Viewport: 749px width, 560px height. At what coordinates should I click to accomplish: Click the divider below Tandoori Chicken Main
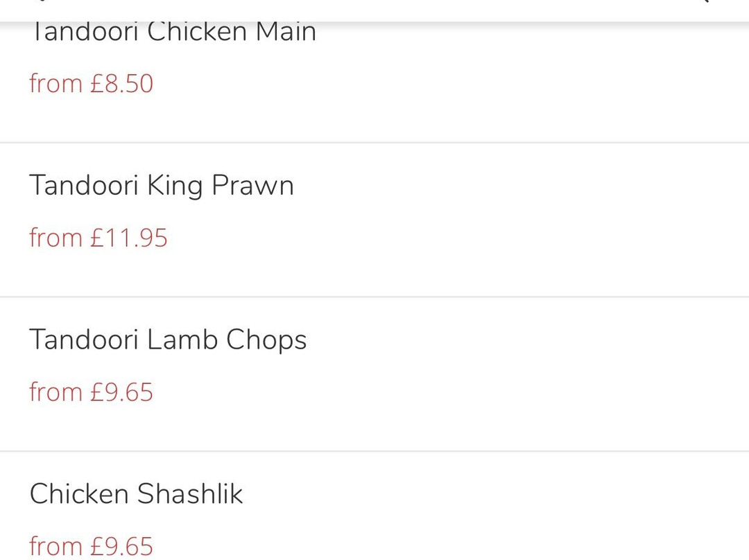374,142
